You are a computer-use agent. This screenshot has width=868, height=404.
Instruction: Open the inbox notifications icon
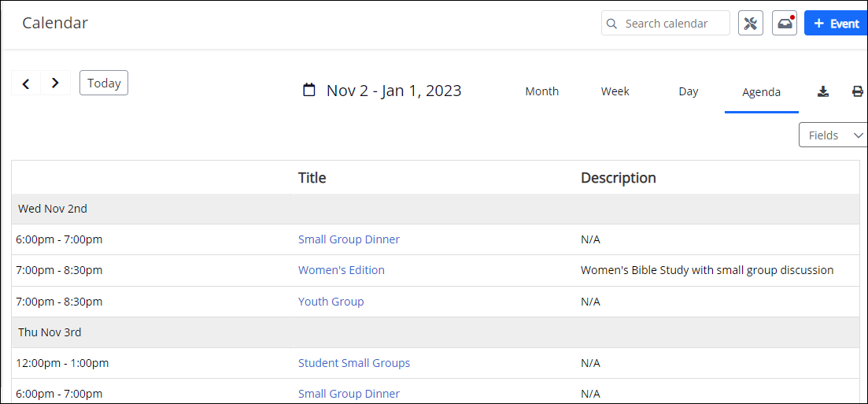tap(784, 24)
